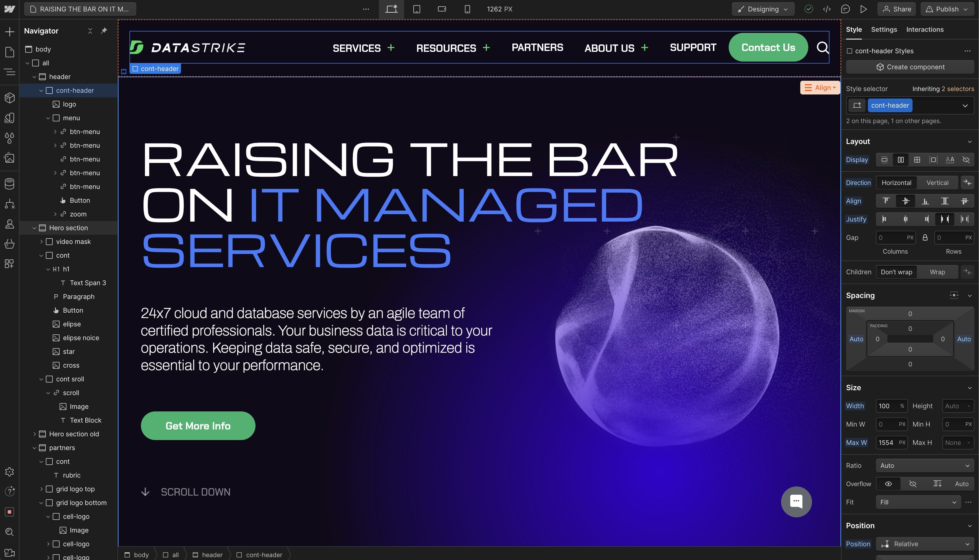Image resolution: width=979 pixels, height=560 pixels.
Task: Switch to the Interactions tab
Action: coord(924,29)
